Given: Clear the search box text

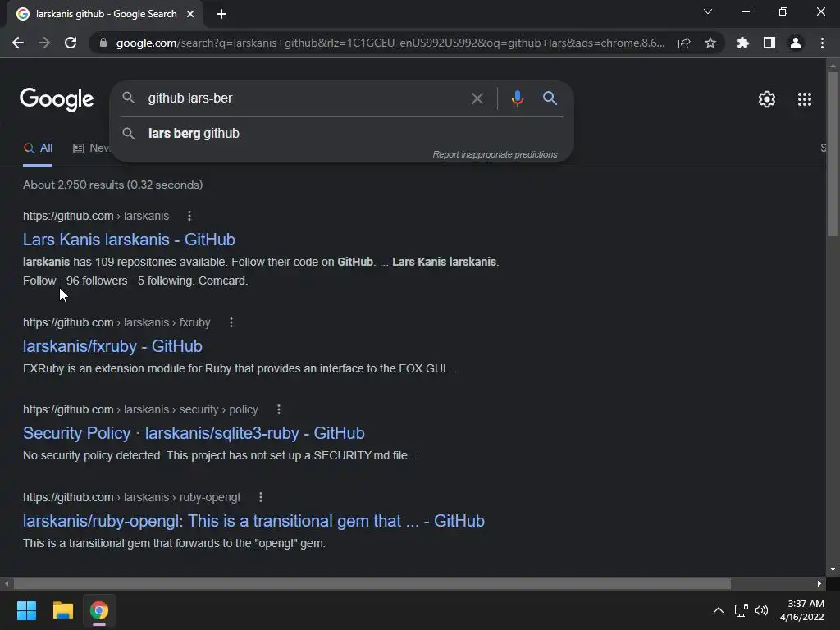Looking at the screenshot, I should coord(477,98).
